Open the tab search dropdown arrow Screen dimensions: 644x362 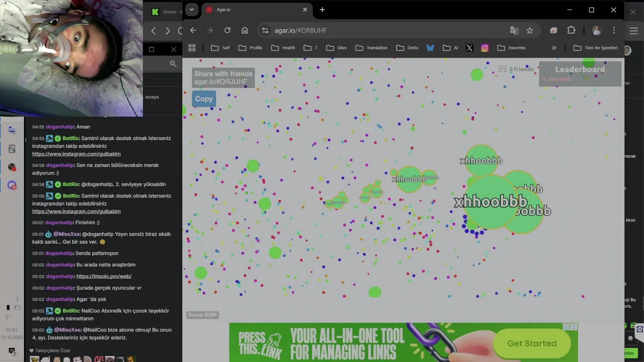[x=191, y=10]
